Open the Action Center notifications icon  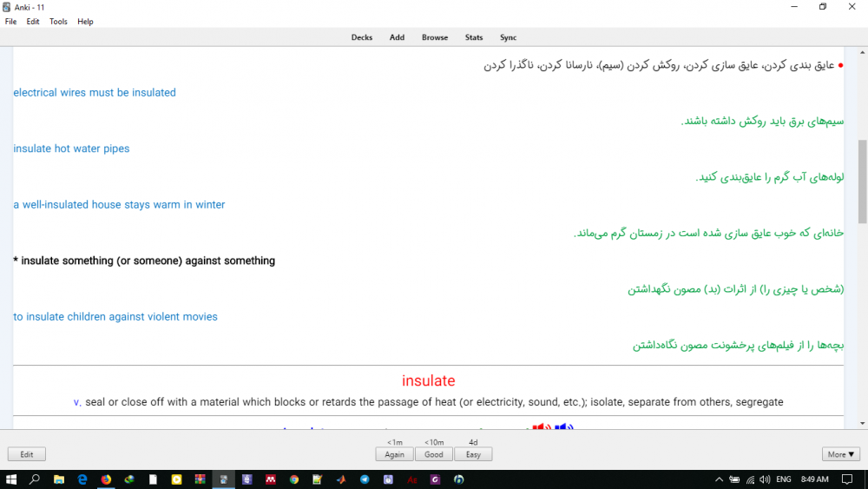847,479
